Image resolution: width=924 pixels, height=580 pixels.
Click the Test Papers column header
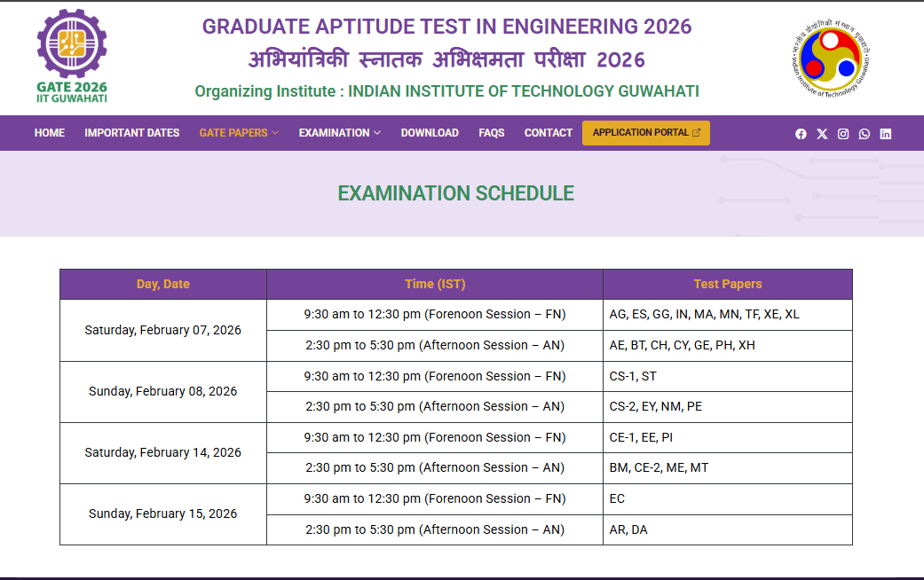coord(728,285)
